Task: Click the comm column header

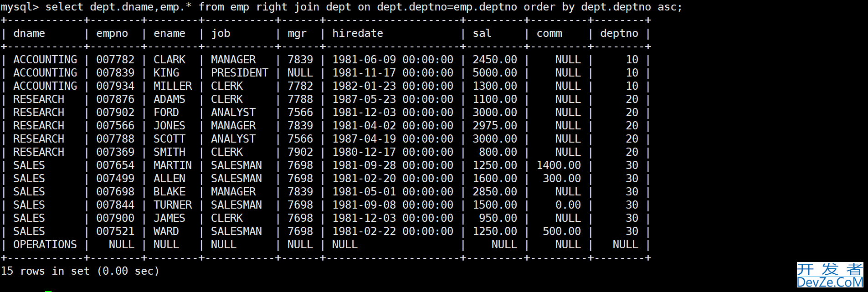Action: pyautogui.click(x=550, y=33)
